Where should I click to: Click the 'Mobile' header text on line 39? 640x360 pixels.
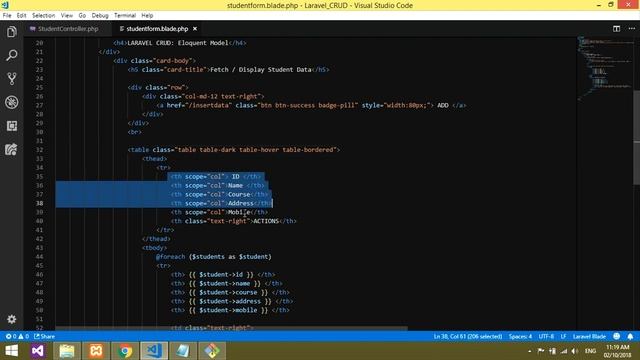239,212
